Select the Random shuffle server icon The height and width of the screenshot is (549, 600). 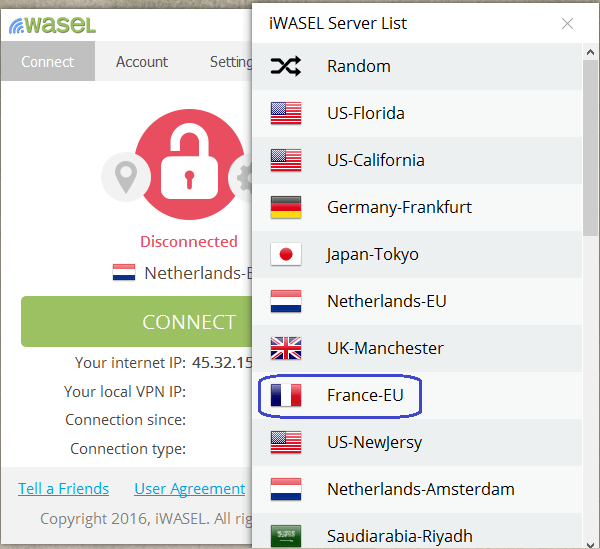click(x=285, y=66)
